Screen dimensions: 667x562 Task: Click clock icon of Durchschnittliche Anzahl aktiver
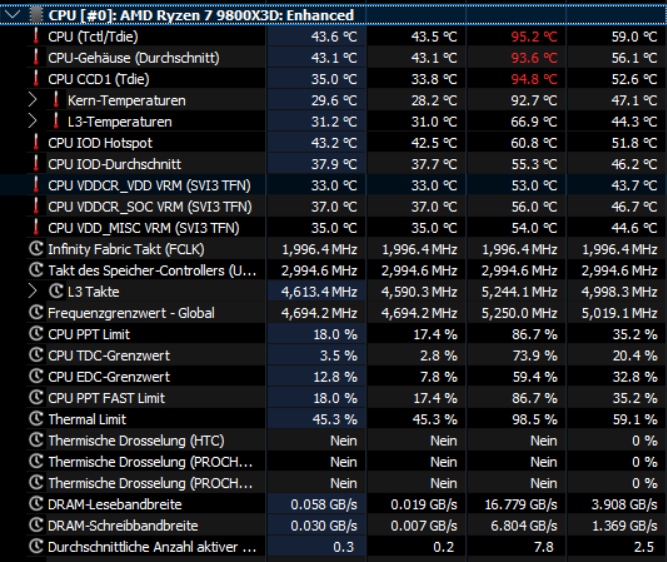tap(36, 547)
